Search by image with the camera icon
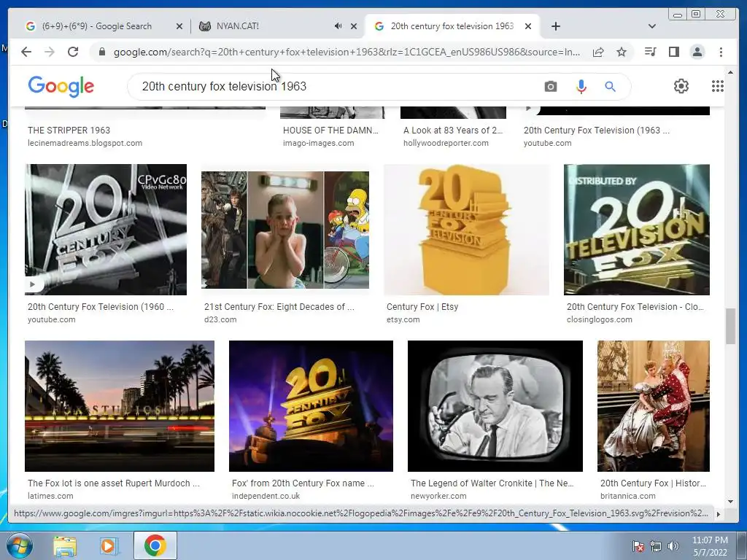This screenshot has width=747, height=560. (x=551, y=87)
